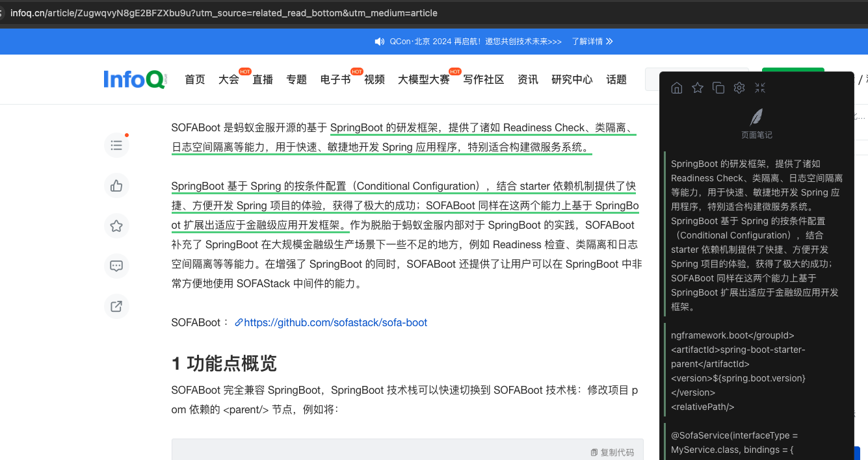Open the home icon in notes panel

click(x=677, y=88)
